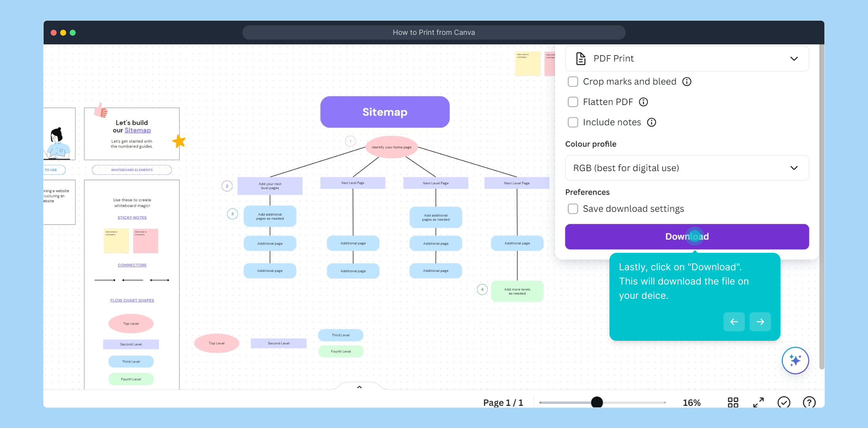Follow the Sitemap link in intro card
The width and height of the screenshot is (868, 428).
pyautogui.click(x=137, y=130)
